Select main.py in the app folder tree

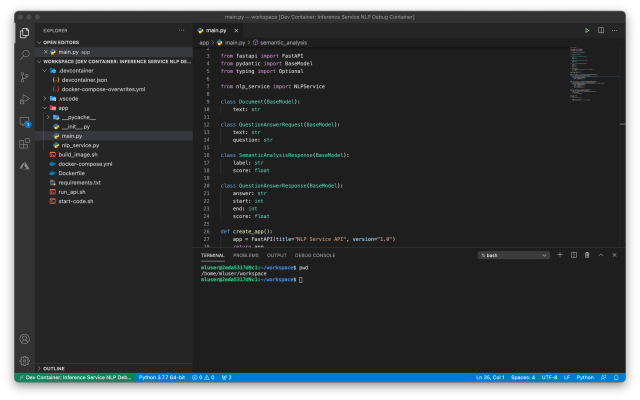click(71, 136)
